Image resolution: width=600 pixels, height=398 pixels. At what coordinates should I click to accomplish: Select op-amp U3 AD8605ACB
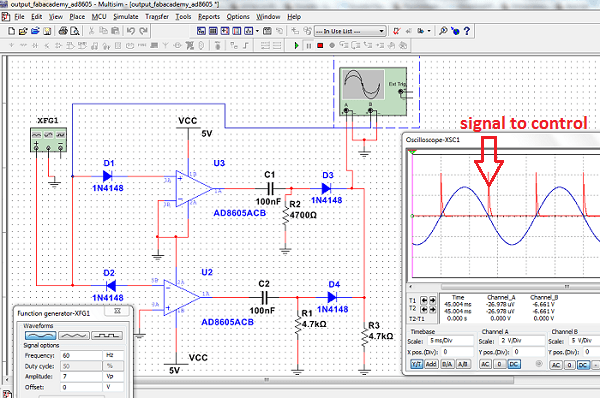[x=195, y=189]
